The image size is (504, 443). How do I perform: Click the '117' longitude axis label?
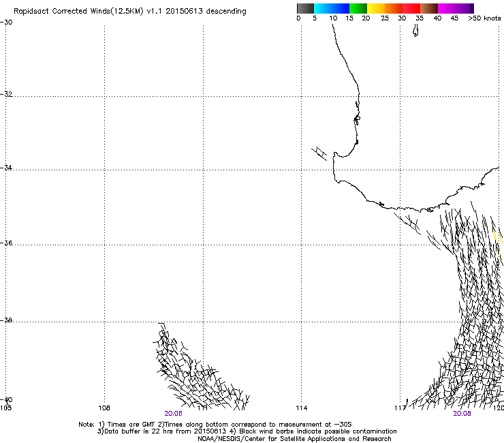coord(400,408)
